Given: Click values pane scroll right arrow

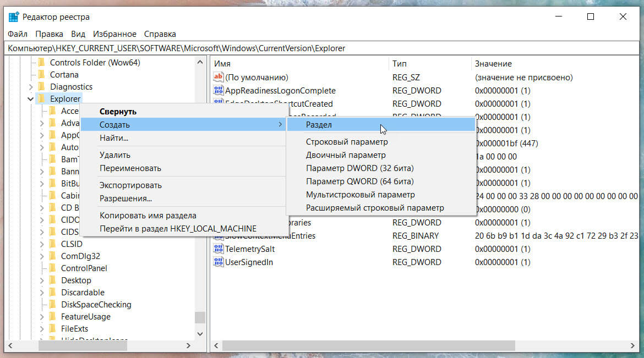Looking at the screenshot, I should click(632, 346).
